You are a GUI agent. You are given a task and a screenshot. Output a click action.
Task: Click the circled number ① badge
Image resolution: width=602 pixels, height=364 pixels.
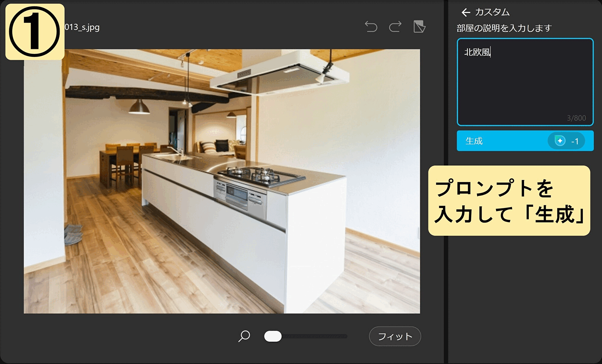coord(35,32)
